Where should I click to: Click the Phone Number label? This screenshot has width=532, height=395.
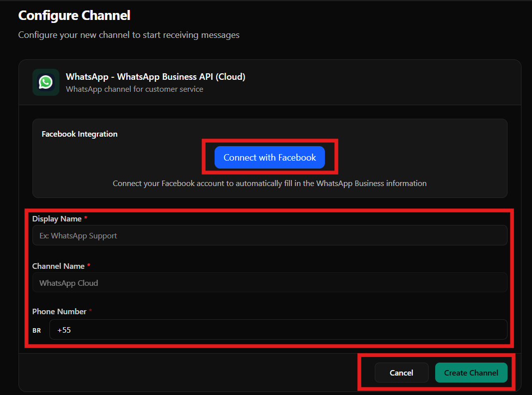coord(59,311)
